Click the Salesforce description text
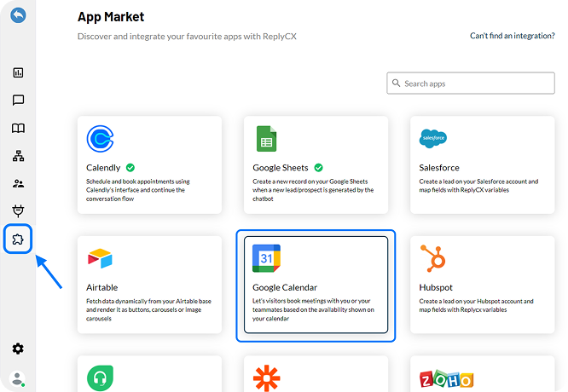568x392 pixels. [478, 186]
